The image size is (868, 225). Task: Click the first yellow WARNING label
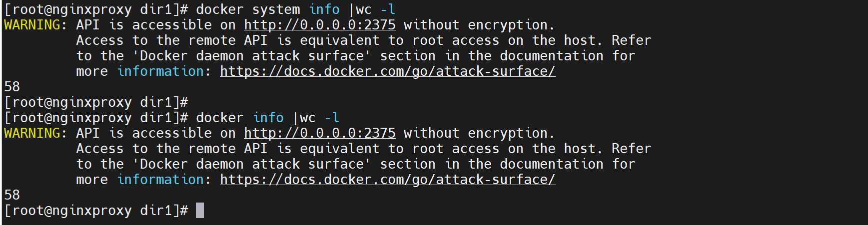tap(32, 25)
